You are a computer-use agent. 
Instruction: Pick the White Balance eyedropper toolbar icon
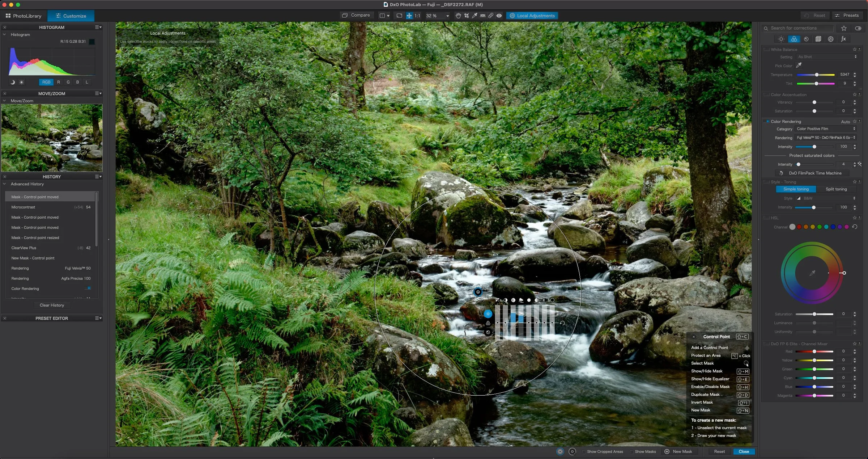click(475, 16)
